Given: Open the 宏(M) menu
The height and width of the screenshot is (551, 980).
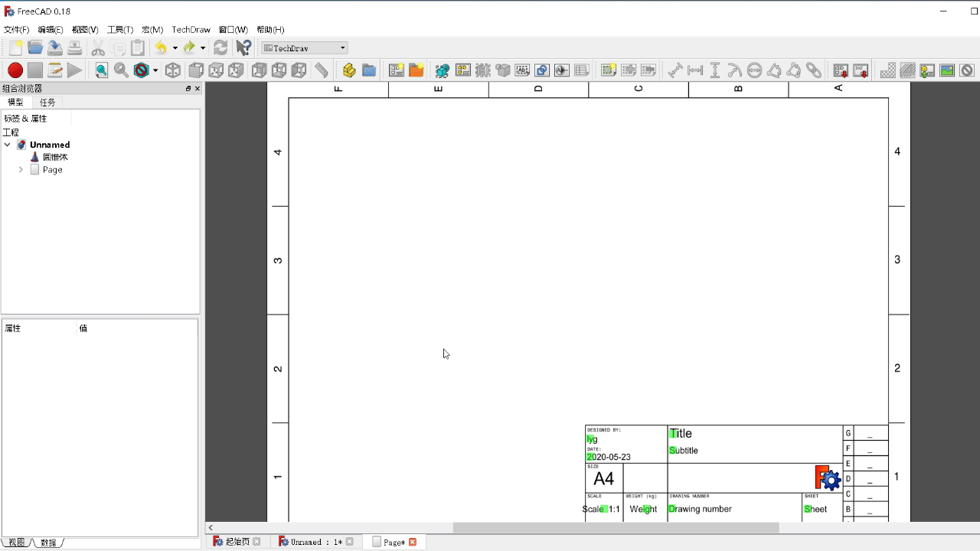Looking at the screenshot, I should coord(152,30).
